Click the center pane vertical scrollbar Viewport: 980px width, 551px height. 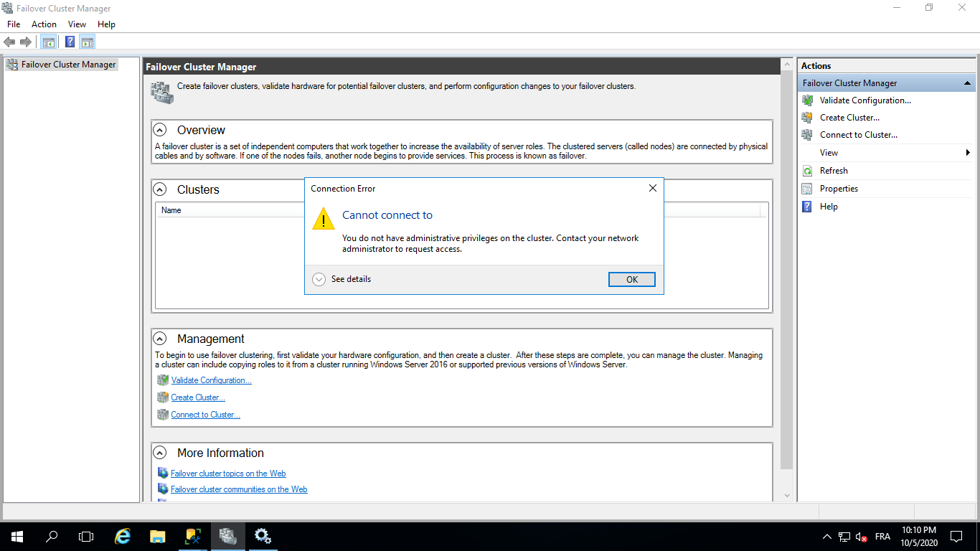point(787,268)
